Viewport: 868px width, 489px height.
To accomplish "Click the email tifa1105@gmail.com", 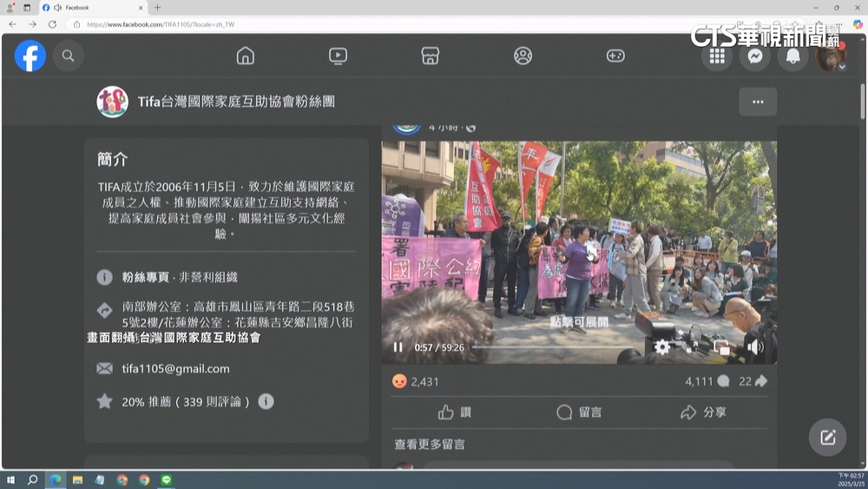I will point(175,369).
